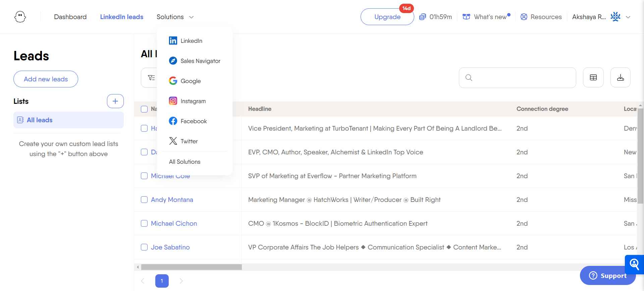Click Add new leads button
This screenshot has width=644, height=291.
[x=46, y=79]
